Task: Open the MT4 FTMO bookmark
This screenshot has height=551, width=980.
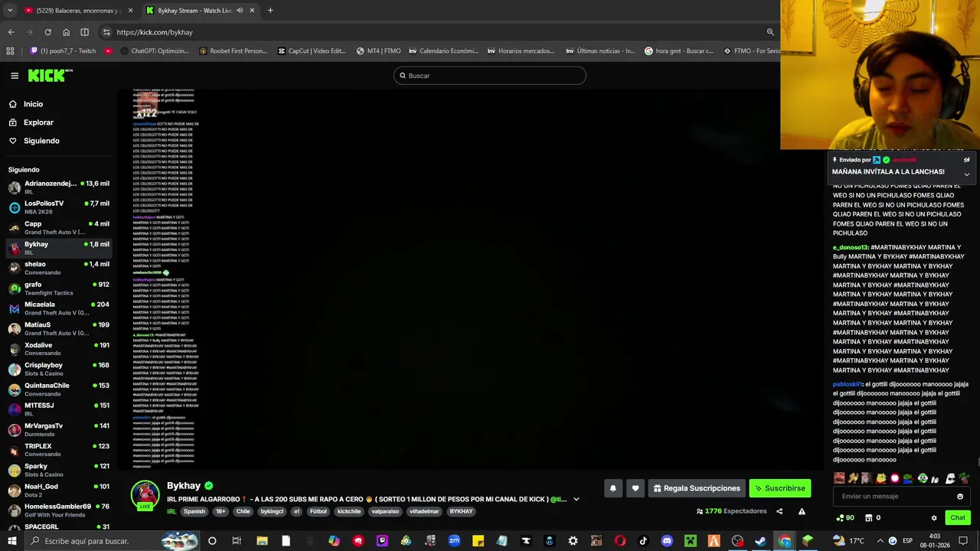Action: click(378, 51)
